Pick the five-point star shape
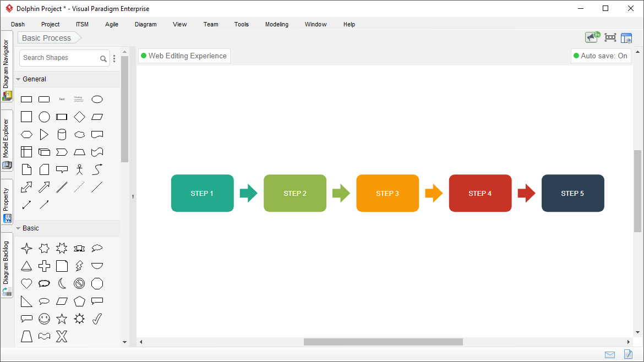This screenshot has width=644, height=362. click(x=62, y=319)
